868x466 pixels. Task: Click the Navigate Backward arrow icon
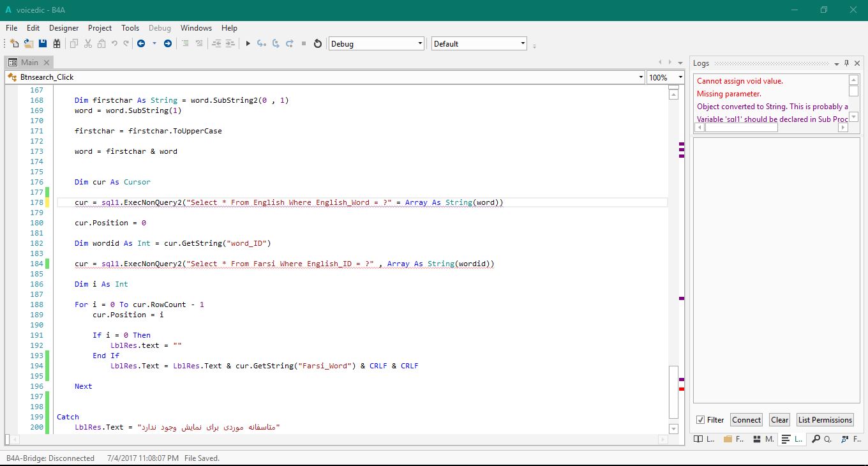[141, 43]
